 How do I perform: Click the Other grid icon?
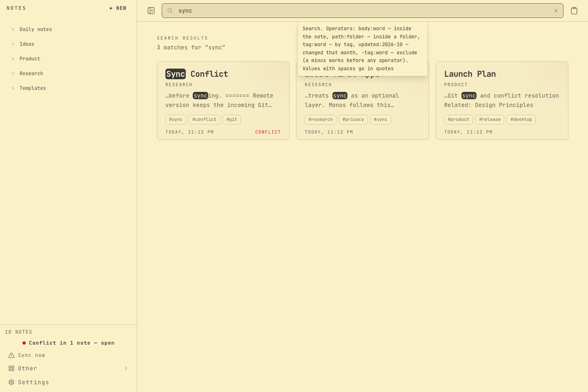coord(11,368)
